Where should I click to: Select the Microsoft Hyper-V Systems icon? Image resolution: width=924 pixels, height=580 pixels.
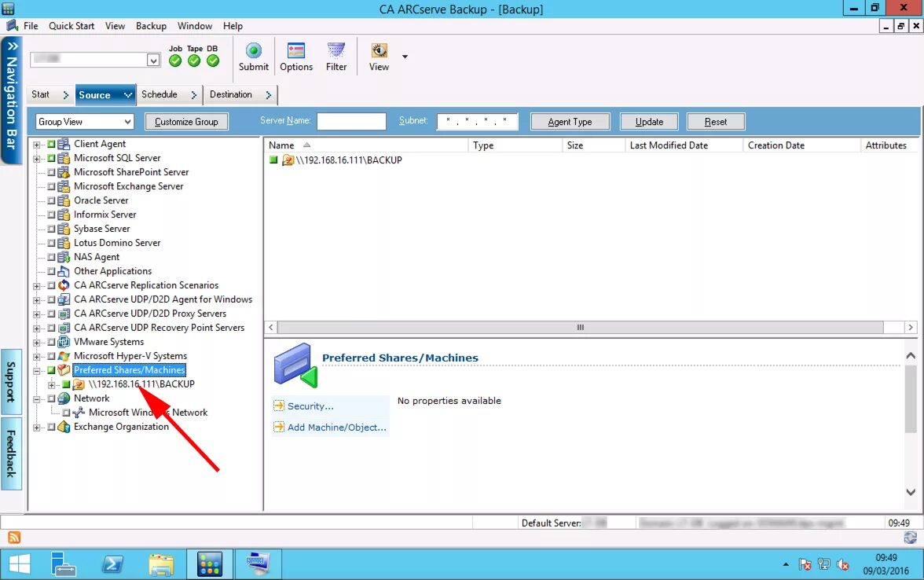[x=64, y=356]
